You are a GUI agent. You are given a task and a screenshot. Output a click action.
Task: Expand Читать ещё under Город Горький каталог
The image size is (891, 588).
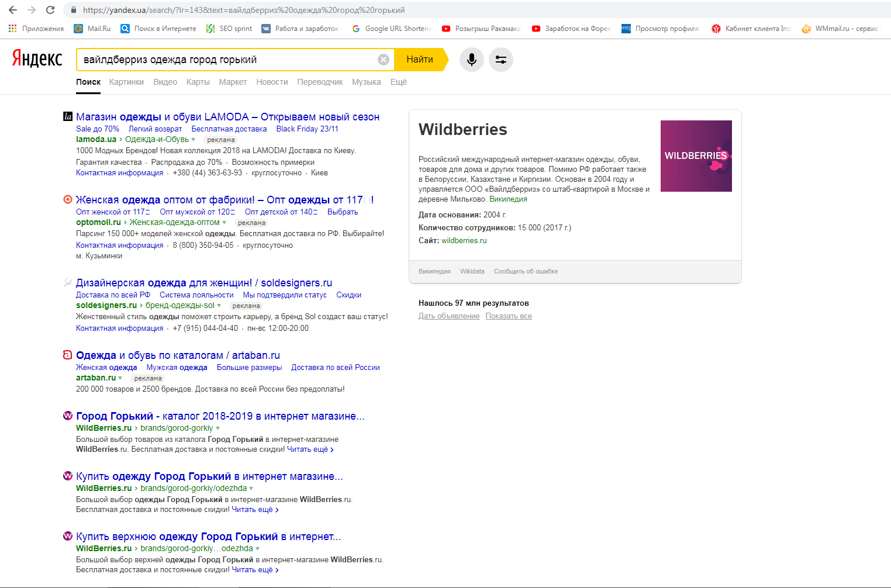point(310,449)
